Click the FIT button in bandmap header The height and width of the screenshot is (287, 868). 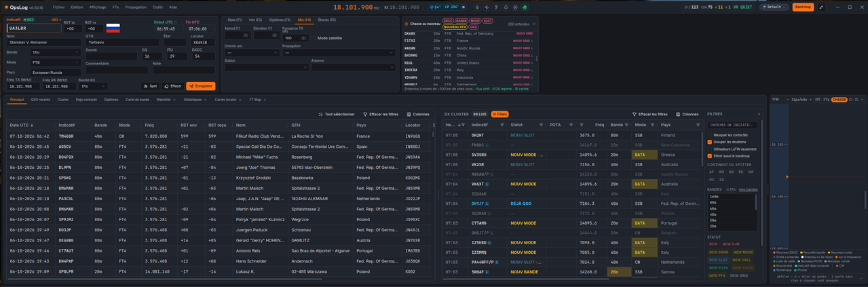818,100
